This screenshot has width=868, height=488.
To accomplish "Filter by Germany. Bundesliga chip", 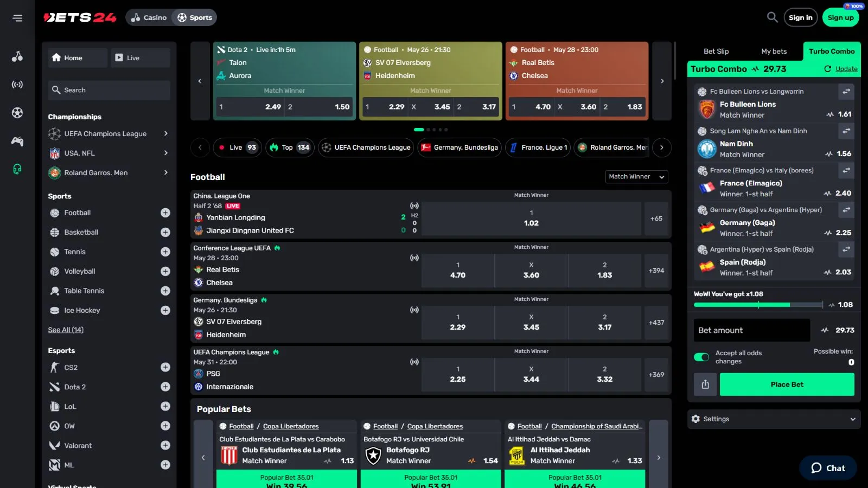I will tap(459, 147).
